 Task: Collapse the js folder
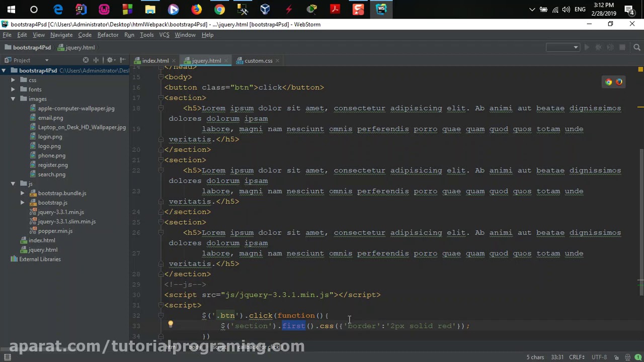(x=13, y=184)
